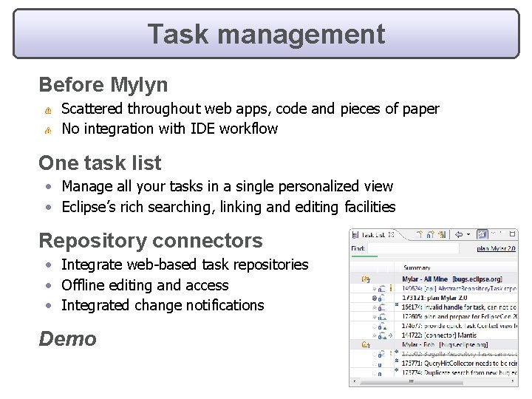Viewport: 532px width, 399px height.
Task: Select the Task List view tab
Action: (x=373, y=234)
